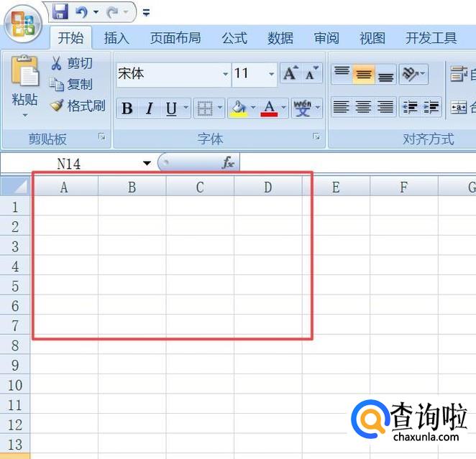Open the 开发工具 ribbon tab

431,38
